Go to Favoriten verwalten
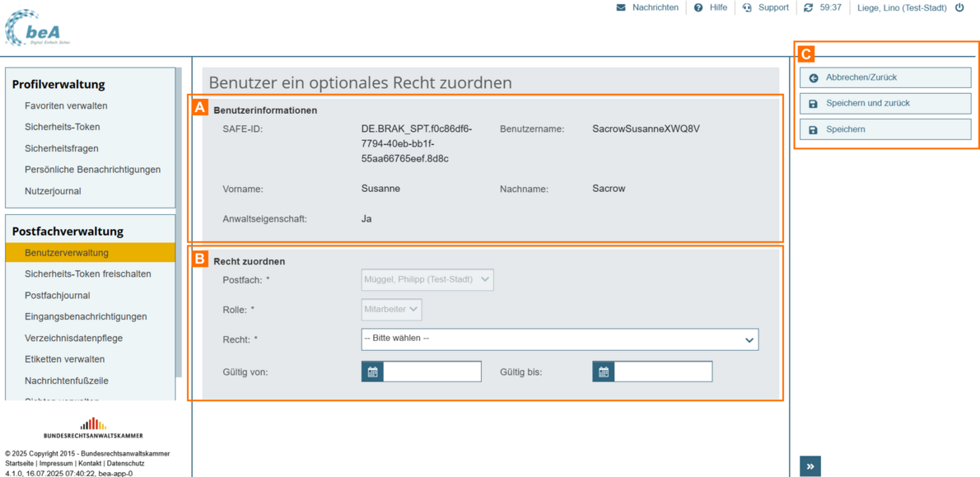Screen dimensions: 980x477 click(x=66, y=105)
